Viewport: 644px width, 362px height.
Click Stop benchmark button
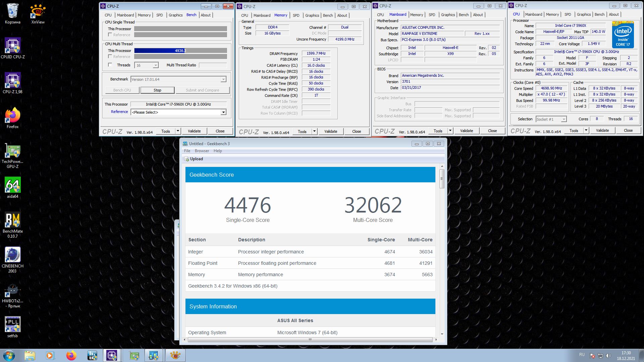click(157, 90)
